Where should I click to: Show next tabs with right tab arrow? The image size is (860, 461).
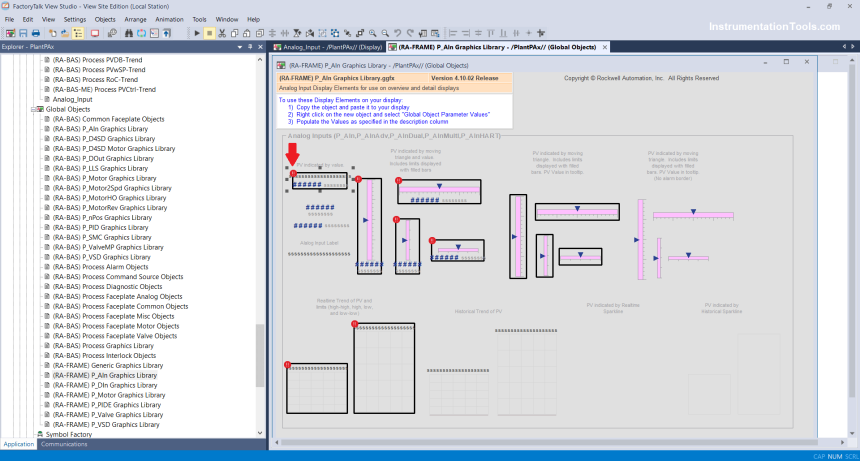pyautogui.click(x=852, y=47)
